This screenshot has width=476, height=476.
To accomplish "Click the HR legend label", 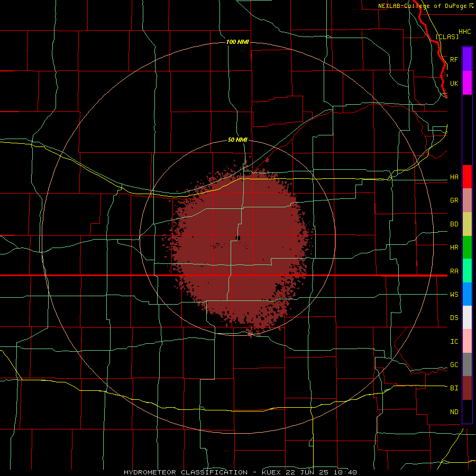I will (x=454, y=248).
